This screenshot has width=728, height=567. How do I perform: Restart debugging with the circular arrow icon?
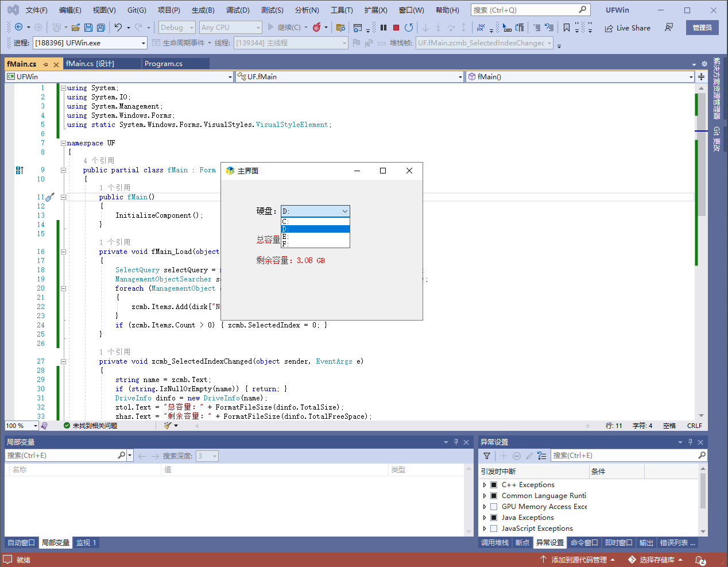coord(409,27)
